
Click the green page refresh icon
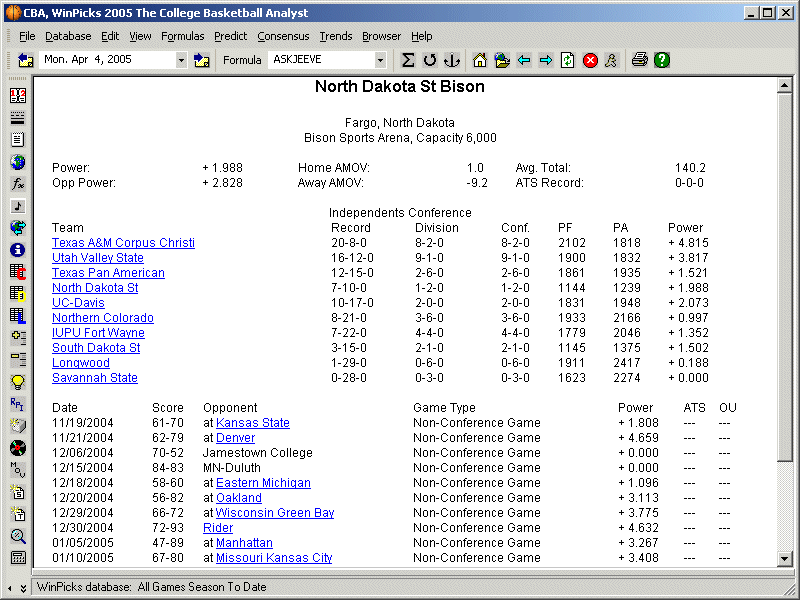pos(567,60)
